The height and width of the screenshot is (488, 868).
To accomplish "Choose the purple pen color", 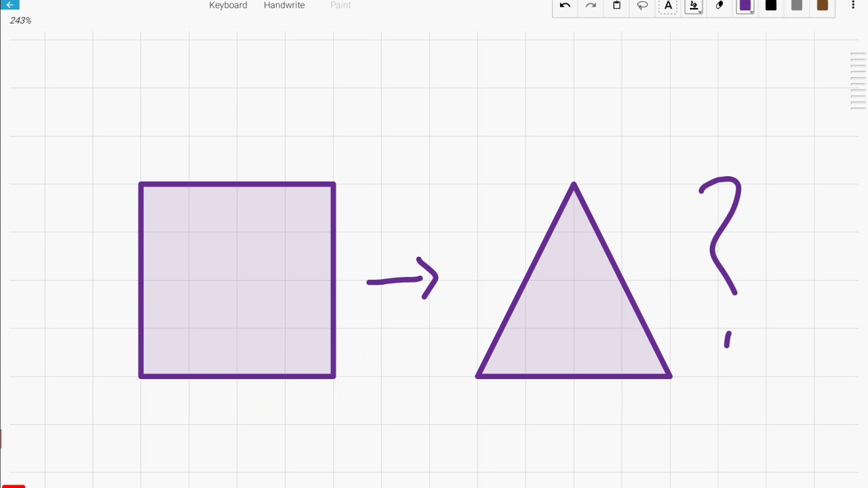I will click(745, 5).
